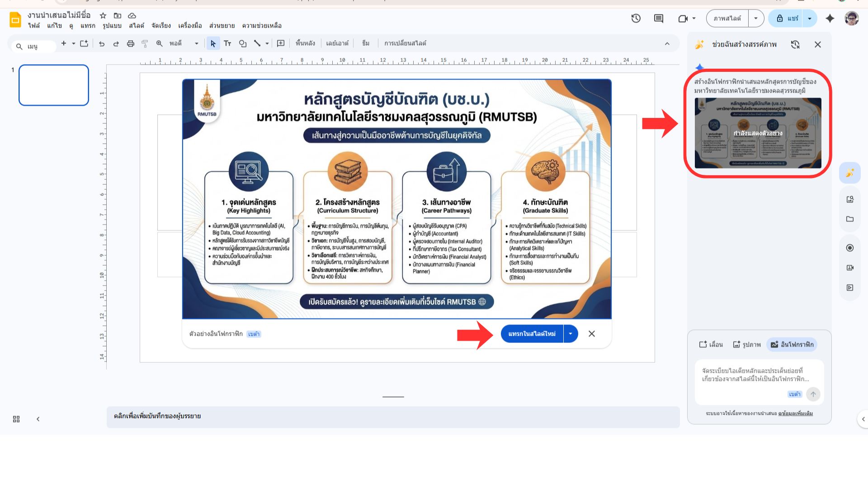Expand the share button dropdown arrow
868x488 pixels.
tap(810, 19)
